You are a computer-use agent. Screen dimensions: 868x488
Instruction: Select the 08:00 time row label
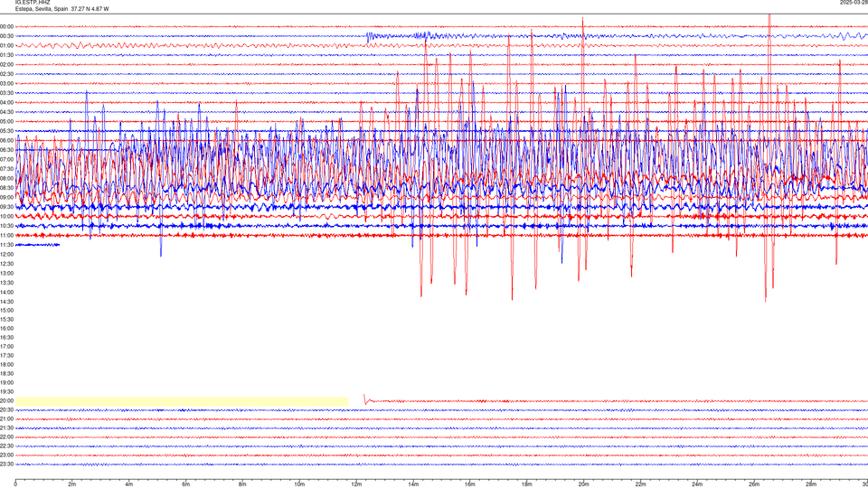coord(6,178)
